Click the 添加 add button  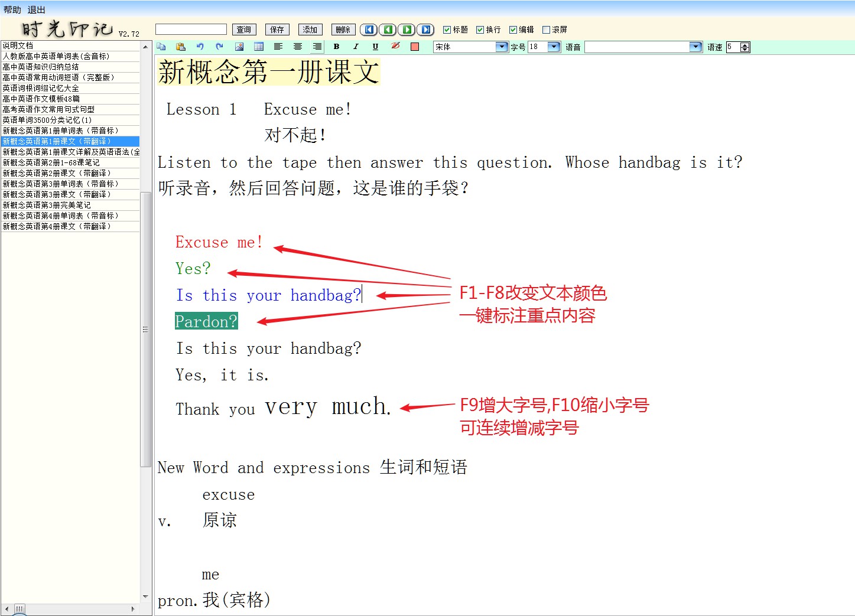pos(310,30)
